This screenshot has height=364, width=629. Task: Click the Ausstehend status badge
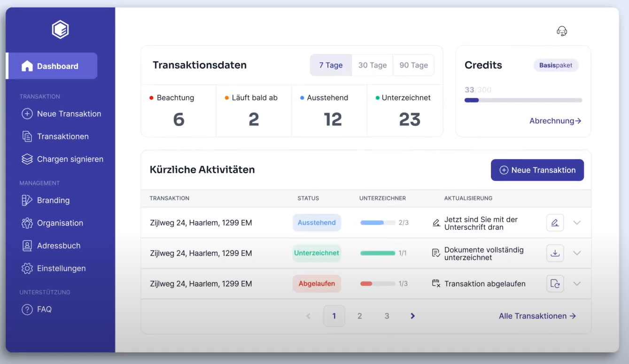tap(317, 223)
